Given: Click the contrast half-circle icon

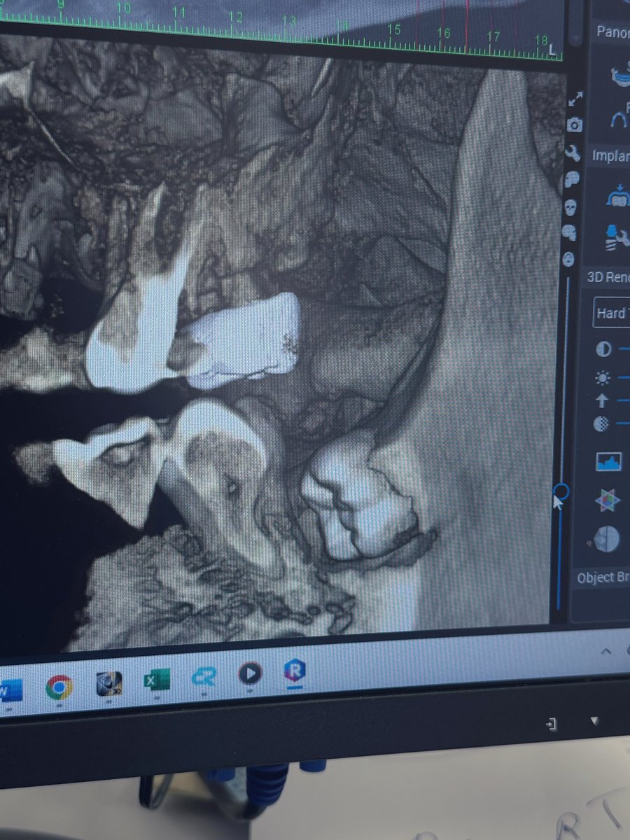Looking at the screenshot, I should (x=603, y=349).
